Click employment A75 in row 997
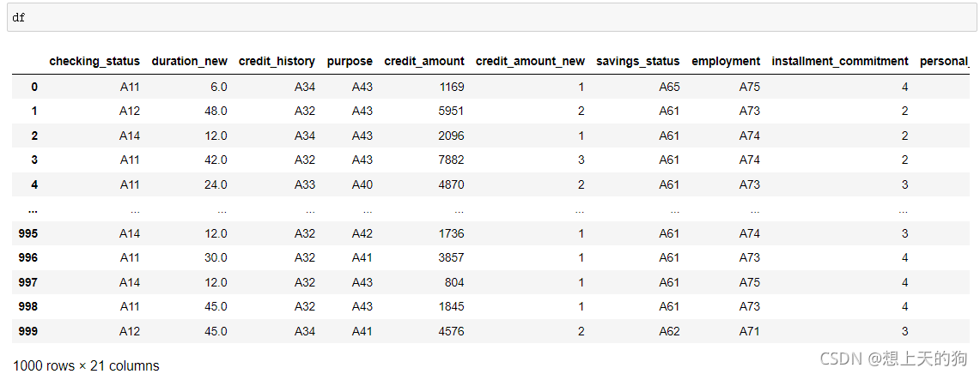980x374 pixels. click(x=750, y=282)
